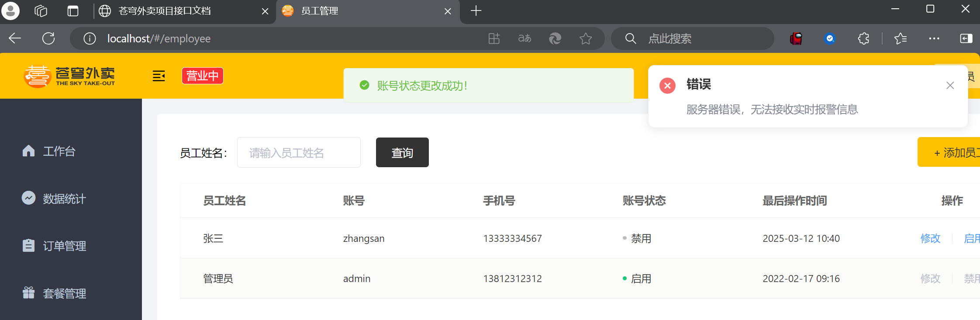Open 数据统计 in the sidebar

pos(64,199)
